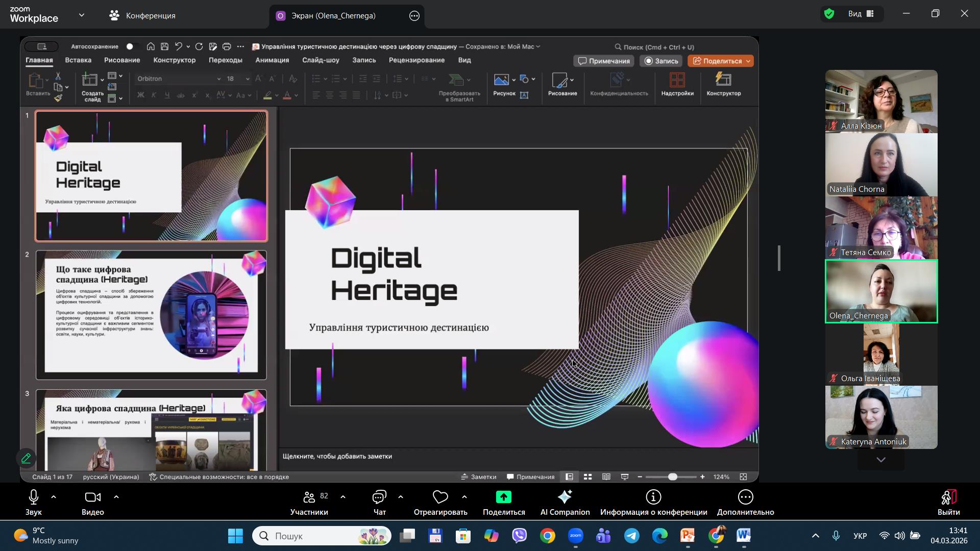Click the green Share screen icon

503,497
